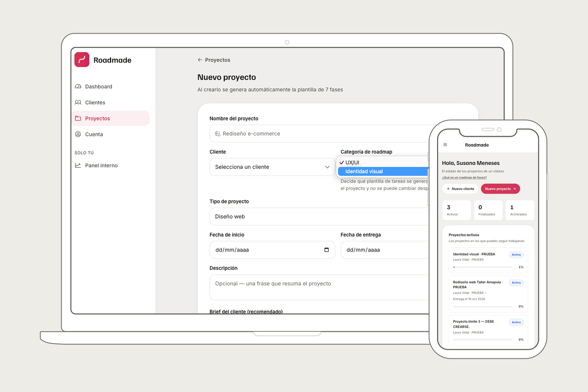Click the Proyecto límite 3 progress bar
This screenshot has width=588, height=392.
tap(483, 340)
